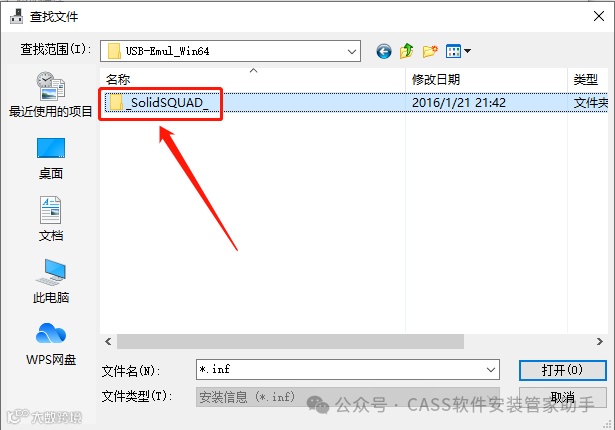Create a new folder
Image resolution: width=615 pixels, height=430 pixels.
tap(430, 51)
